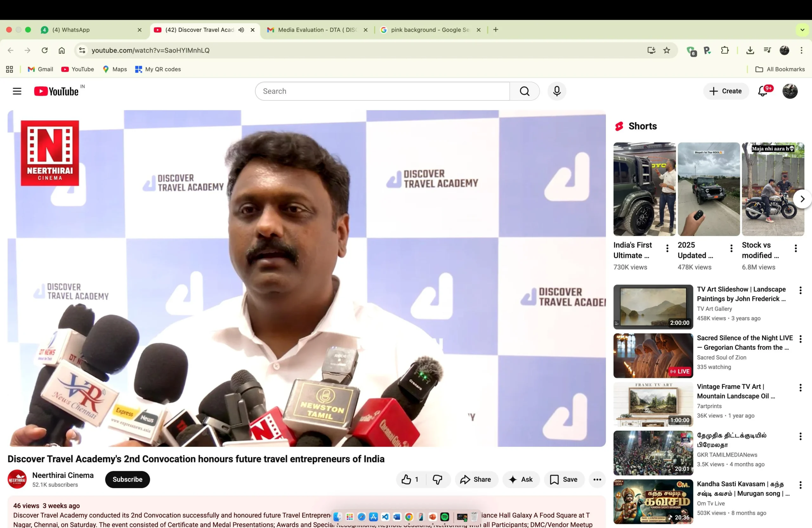Click the search magnifier button
Screen dimensions: 812x528
pos(524,91)
